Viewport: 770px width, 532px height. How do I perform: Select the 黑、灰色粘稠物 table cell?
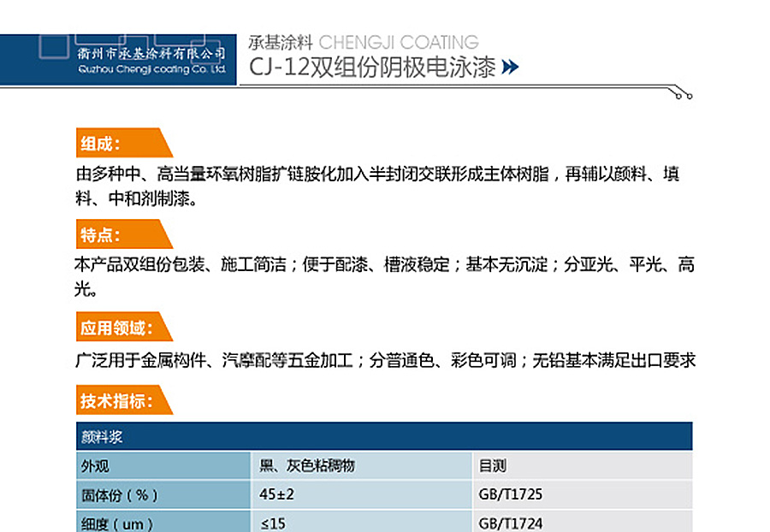point(361,466)
